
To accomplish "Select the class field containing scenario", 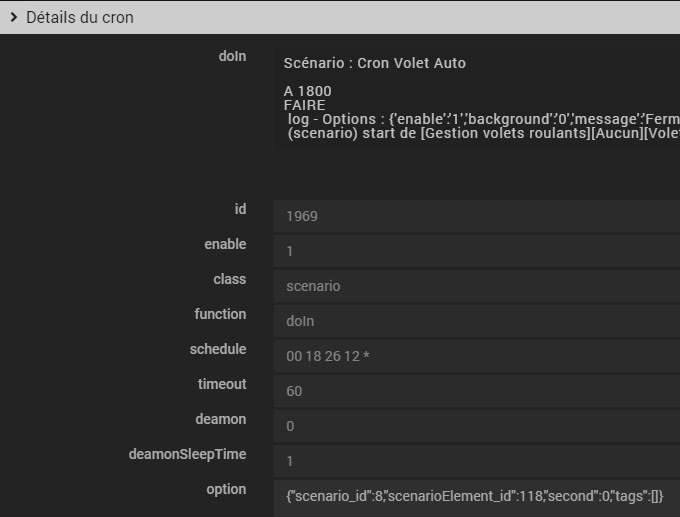I will click(476, 286).
